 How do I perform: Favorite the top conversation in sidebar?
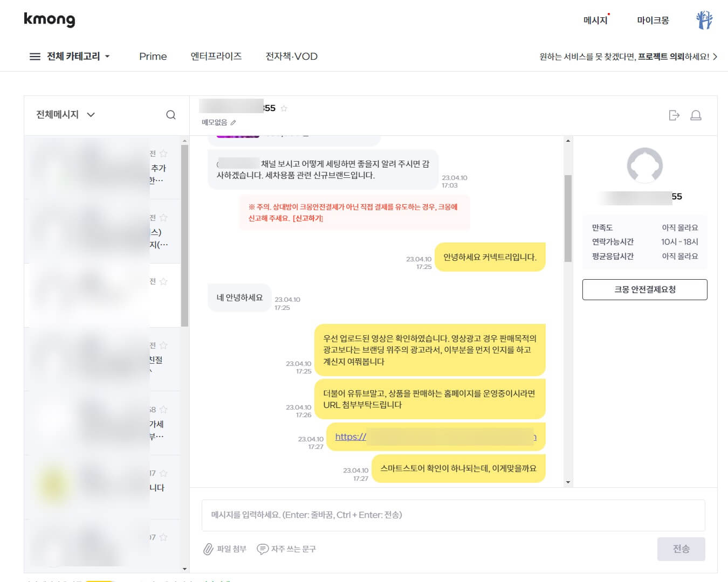[x=163, y=153]
